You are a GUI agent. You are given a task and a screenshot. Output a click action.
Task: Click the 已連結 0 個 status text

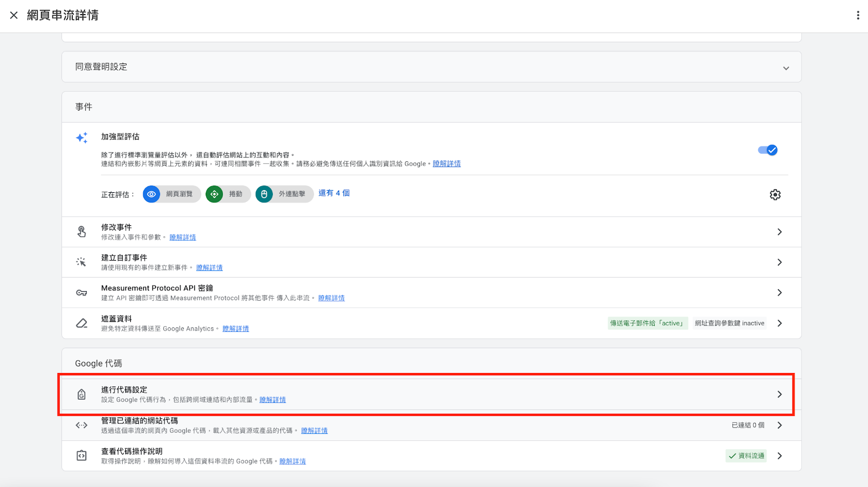click(x=748, y=425)
